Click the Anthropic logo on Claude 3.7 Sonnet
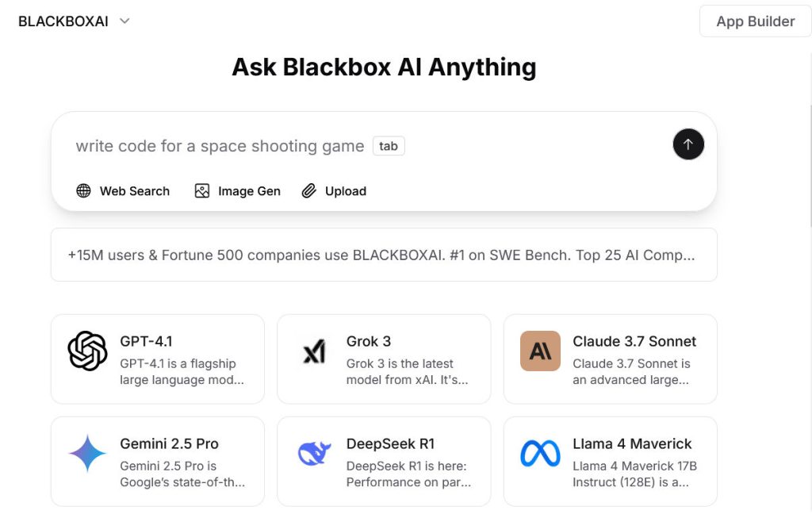This screenshot has height=514, width=812. (540, 351)
